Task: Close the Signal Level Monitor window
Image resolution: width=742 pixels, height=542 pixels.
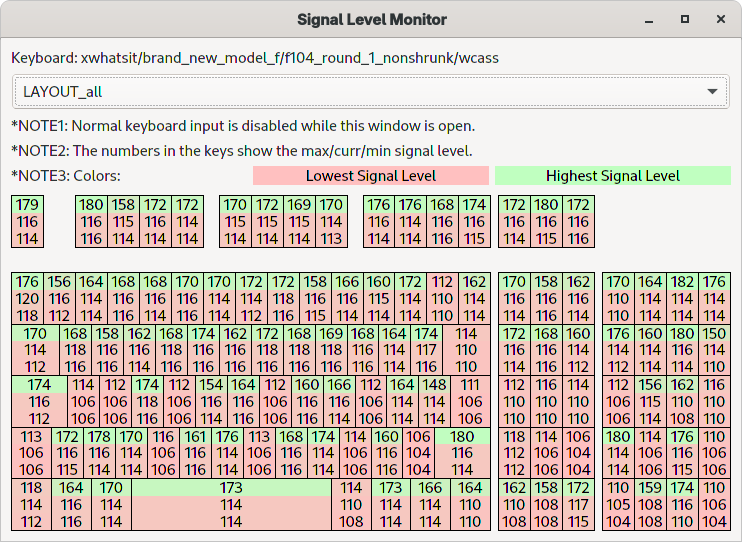Action: point(721,19)
